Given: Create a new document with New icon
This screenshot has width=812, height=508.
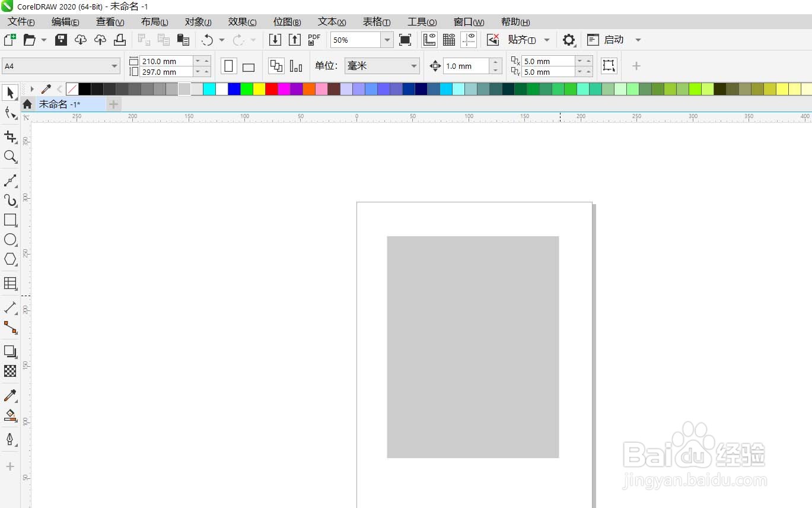Looking at the screenshot, I should click(x=10, y=40).
